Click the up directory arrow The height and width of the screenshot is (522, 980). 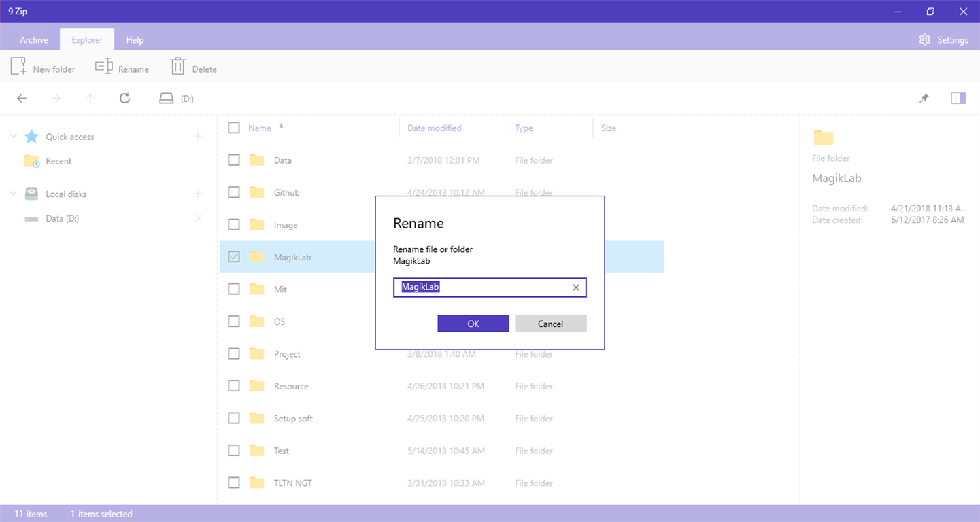(90, 99)
